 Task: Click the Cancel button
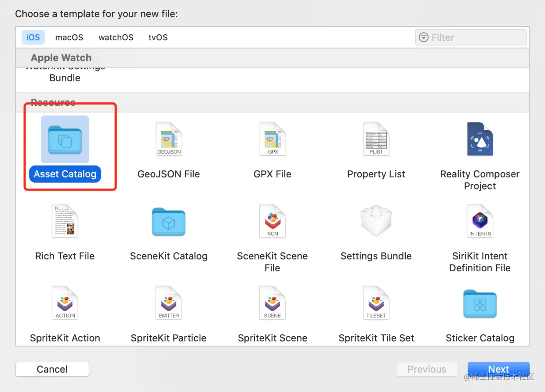coord(52,369)
